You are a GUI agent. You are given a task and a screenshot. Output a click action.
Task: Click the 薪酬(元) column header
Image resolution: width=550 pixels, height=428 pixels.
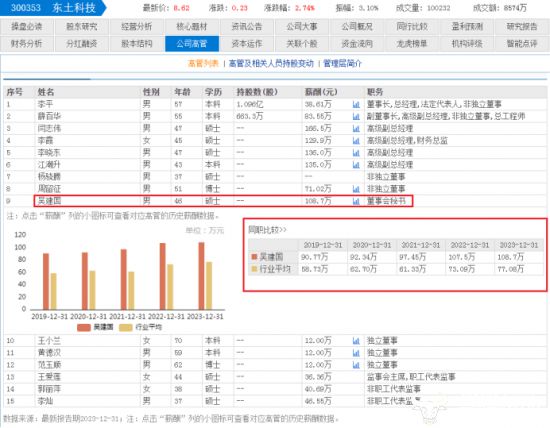coord(321,92)
